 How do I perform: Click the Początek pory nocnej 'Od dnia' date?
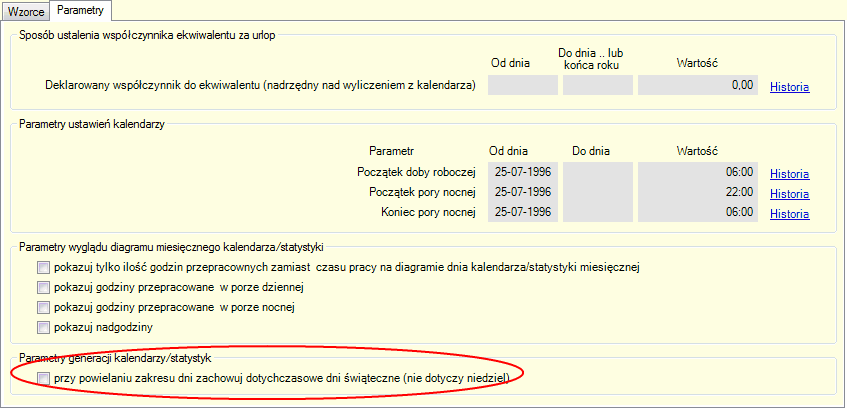click(522, 192)
